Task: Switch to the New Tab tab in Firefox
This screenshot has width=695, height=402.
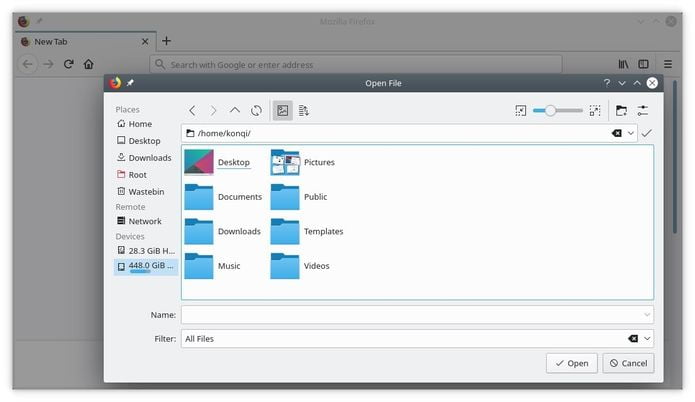Action: [84, 42]
